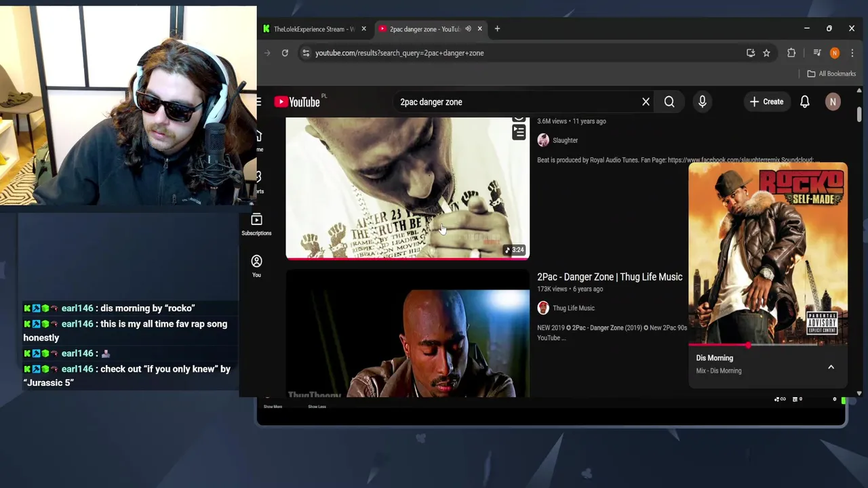Open Subscriptions in the YouTube sidebar
Screen dimensions: 868x488
tap(256, 224)
